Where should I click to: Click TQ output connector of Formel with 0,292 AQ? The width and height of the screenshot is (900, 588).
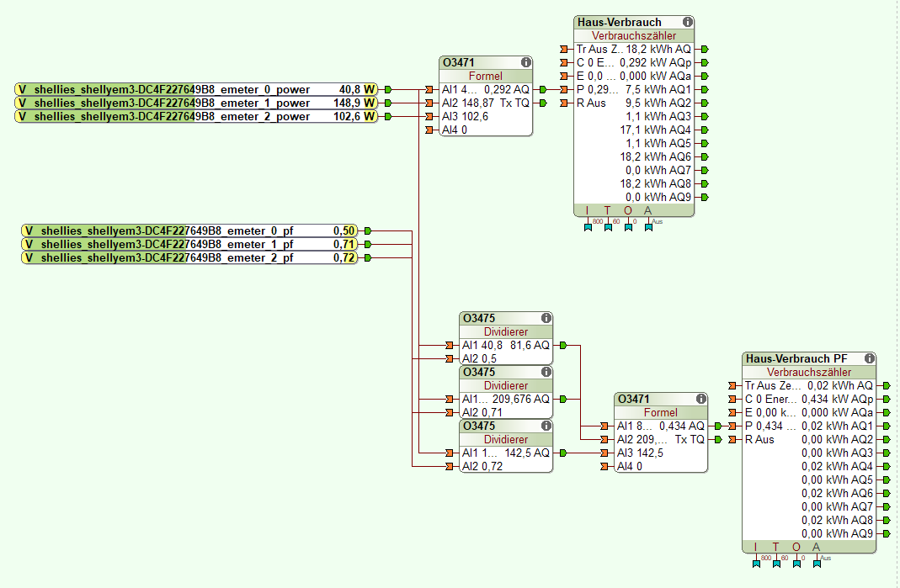(x=543, y=103)
